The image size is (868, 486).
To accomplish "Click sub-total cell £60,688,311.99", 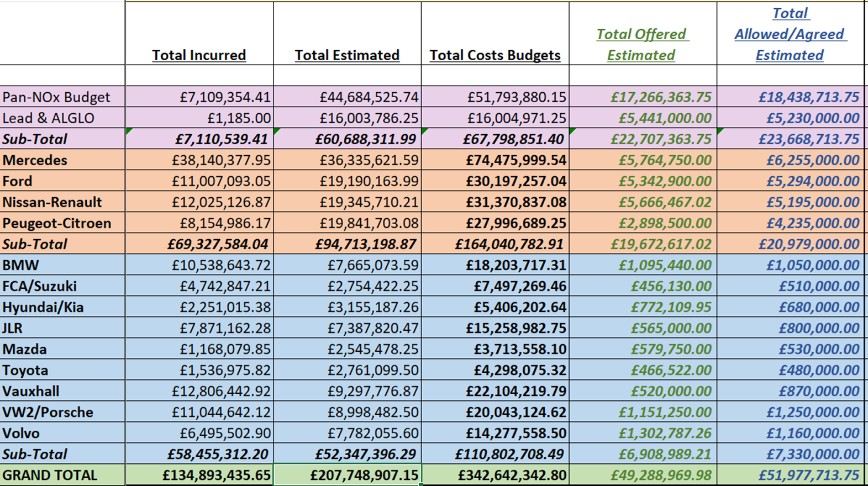I will (x=348, y=139).
